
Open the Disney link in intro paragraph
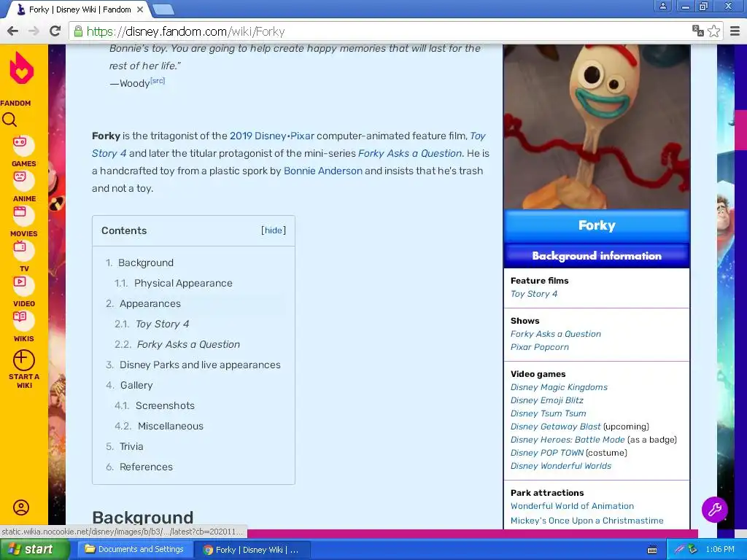[x=270, y=136]
